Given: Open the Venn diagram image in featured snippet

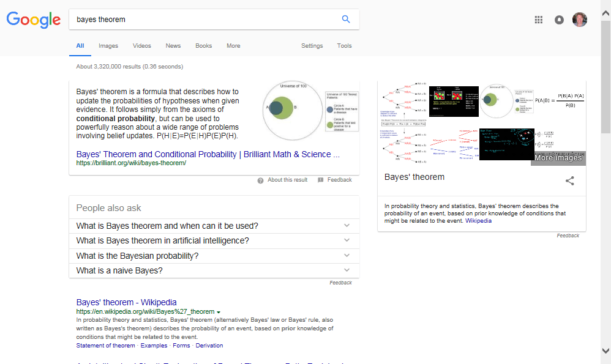Looking at the screenshot, I should (x=310, y=111).
